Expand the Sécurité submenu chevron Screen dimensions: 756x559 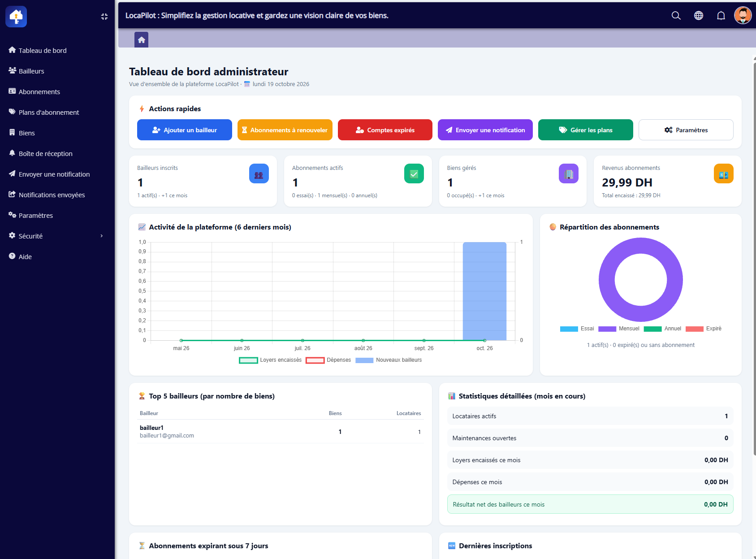(102, 236)
